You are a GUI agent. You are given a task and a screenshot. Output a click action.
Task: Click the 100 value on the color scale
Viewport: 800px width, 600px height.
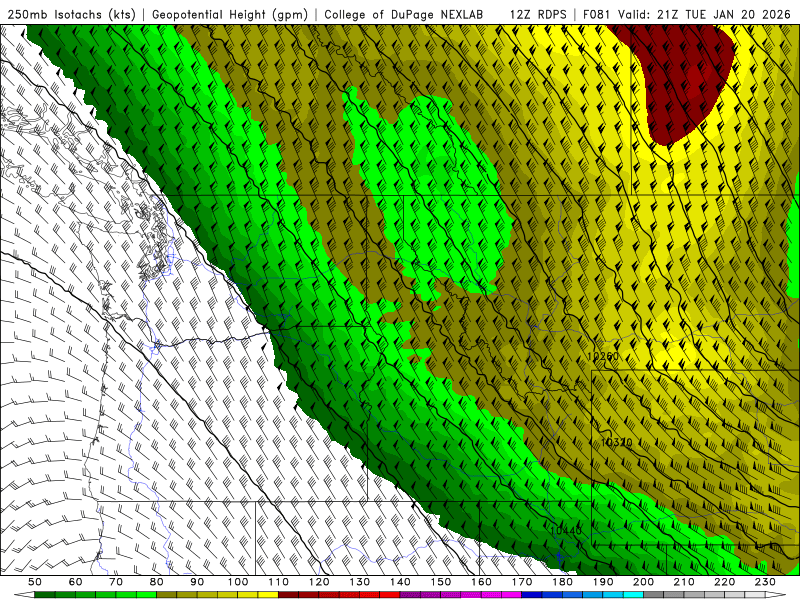coord(238,582)
